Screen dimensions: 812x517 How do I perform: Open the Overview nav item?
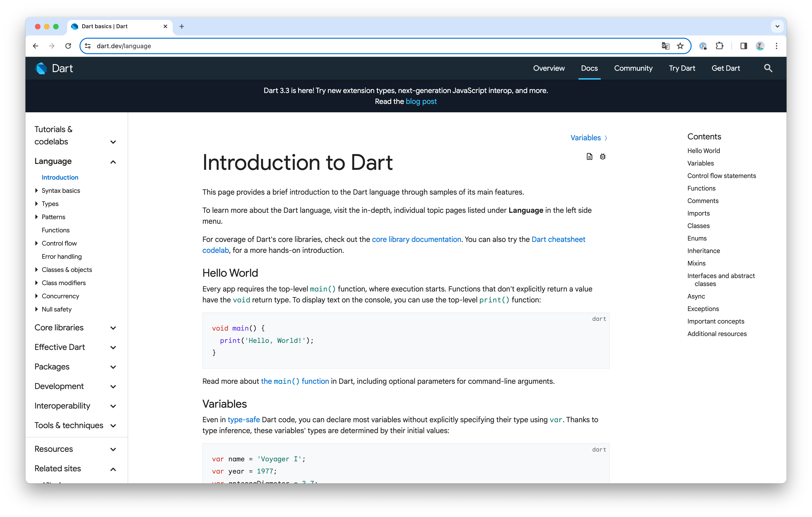[x=549, y=68]
